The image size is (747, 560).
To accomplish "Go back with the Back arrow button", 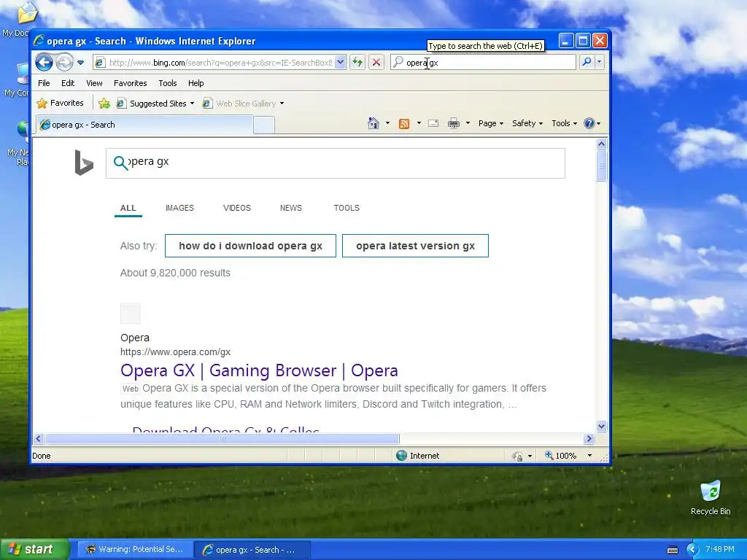I will click(x=44, y=63).
